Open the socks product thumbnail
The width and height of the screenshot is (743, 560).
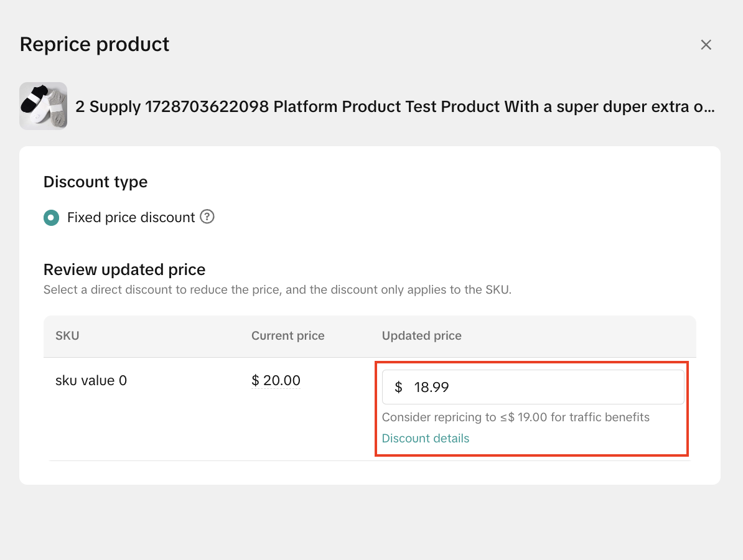[43, 106]
